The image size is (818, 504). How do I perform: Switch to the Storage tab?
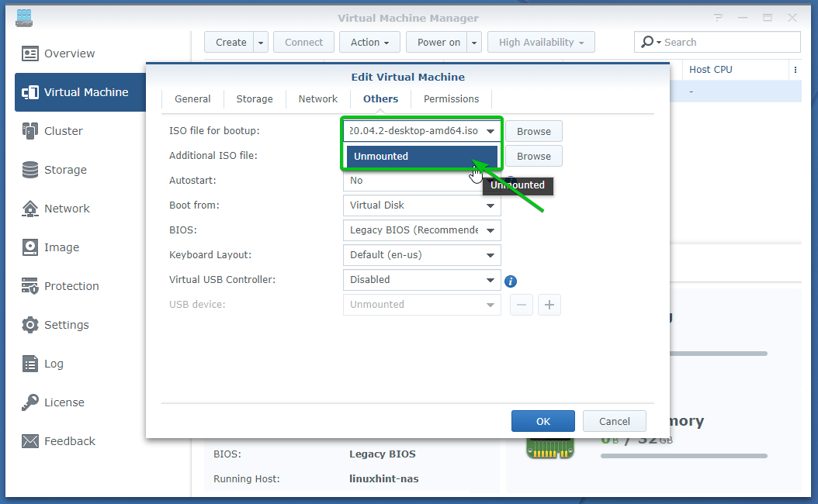[x=255, y=99]
